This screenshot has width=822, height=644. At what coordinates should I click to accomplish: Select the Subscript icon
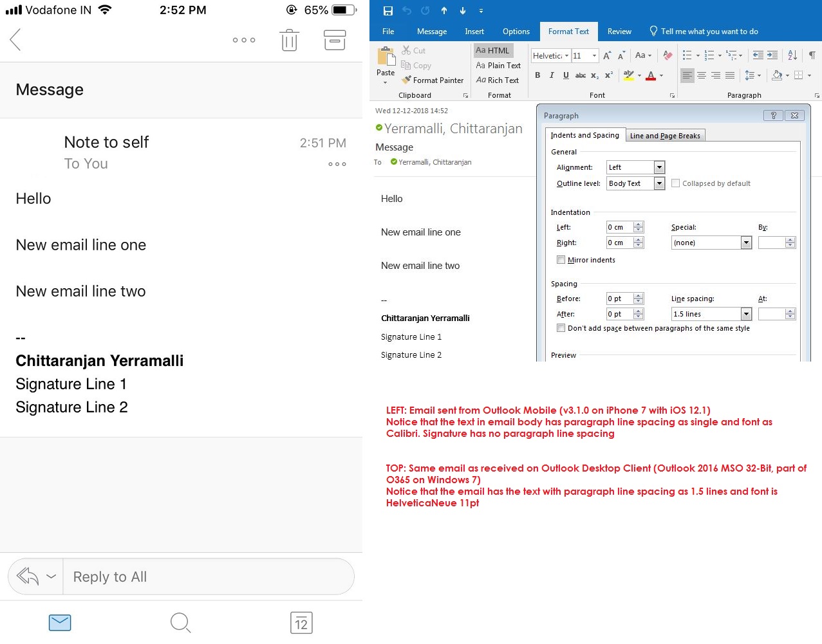[595, 75]
